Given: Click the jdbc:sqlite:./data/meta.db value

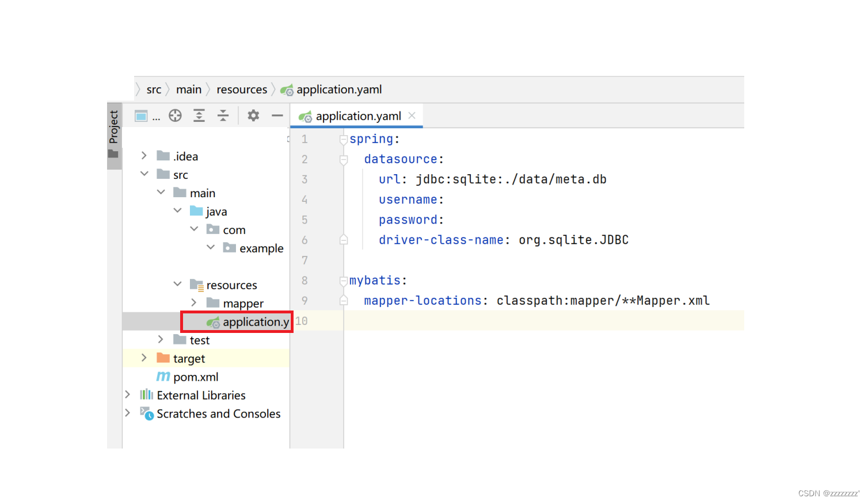Looking at the screenshot, I should click(511, 179).
